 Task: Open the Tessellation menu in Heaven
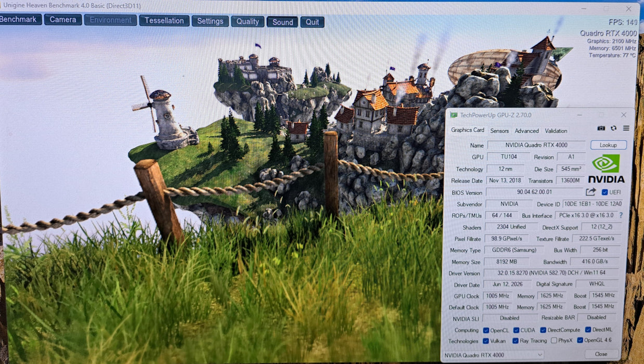point(164,20)
